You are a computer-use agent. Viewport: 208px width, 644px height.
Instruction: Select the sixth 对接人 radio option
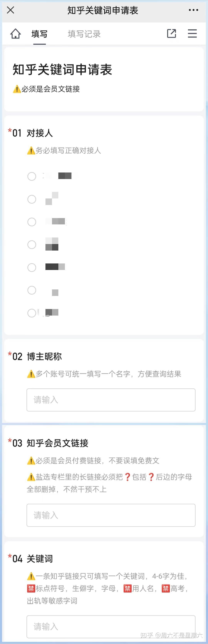pos(32,290)
